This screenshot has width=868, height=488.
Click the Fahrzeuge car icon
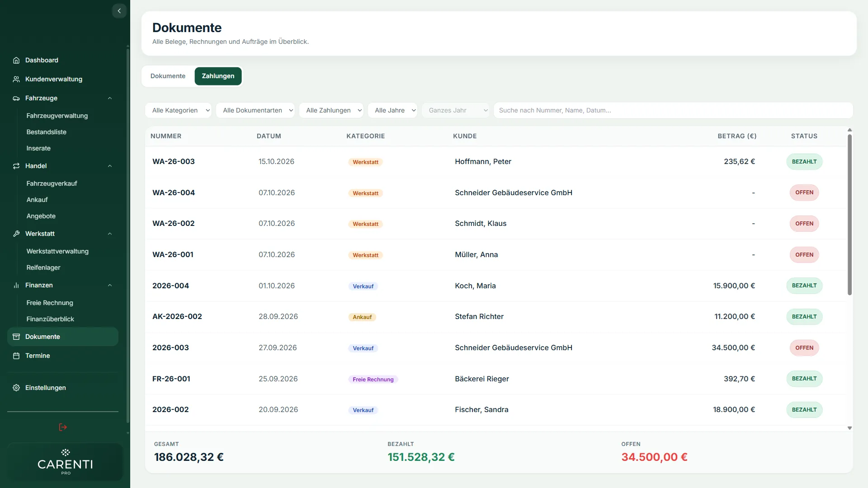pos(16,98)
